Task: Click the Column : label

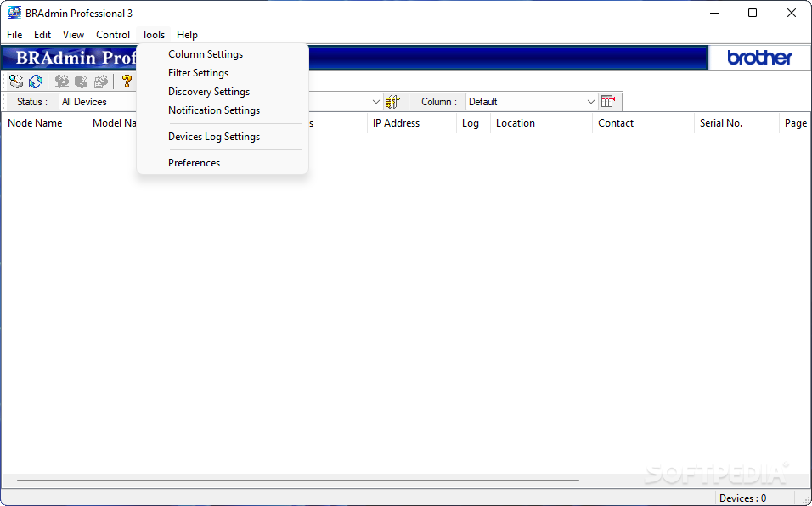Action: click(439, 102)
